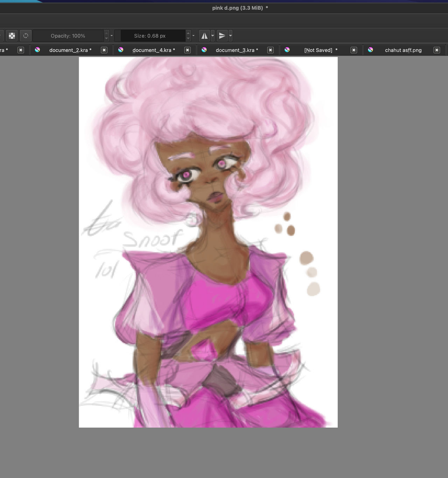Click the reload original brush preset icon
This screenshot has height=478, width=448.
coord(26,36)
